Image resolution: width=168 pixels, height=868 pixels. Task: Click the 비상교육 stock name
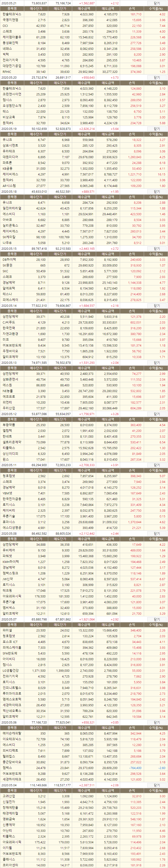tap(9, 117)
